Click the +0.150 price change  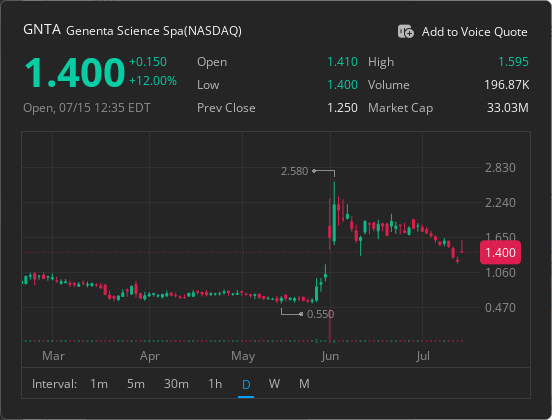point(148,62)
